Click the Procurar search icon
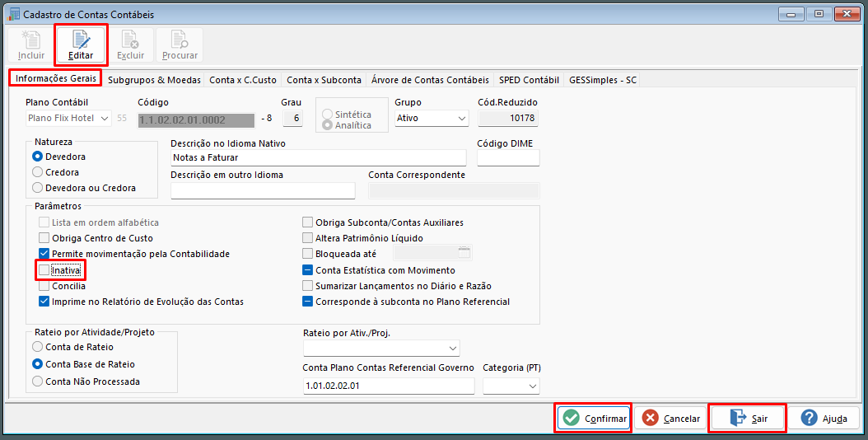 (x=180, y=40)
